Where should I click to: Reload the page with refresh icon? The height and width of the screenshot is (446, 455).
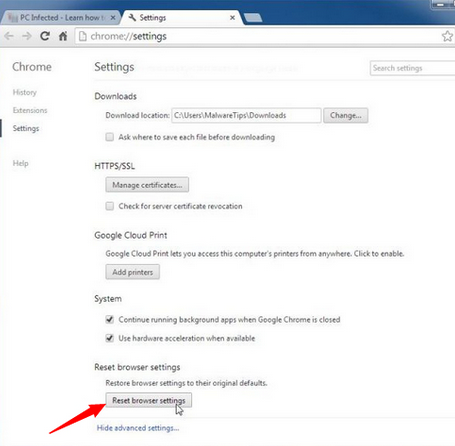pyautogui.click(x=45, y=36)
